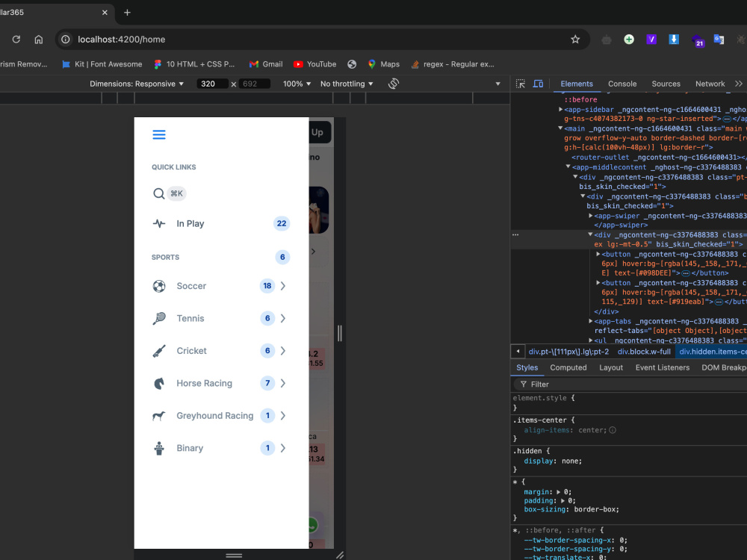This screenshot has height=560, width=747.
Task: Switch to the Layout pane
Action: (611, 367)
